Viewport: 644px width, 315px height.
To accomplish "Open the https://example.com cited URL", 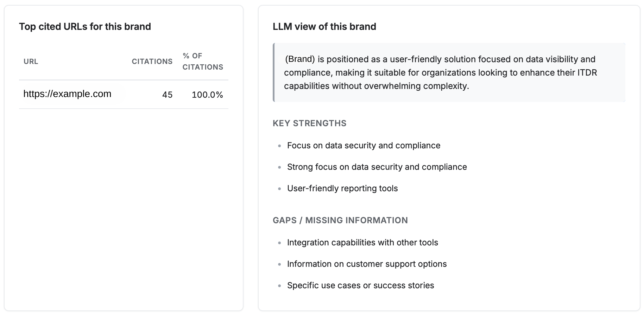I will click(x=67, y=94).
